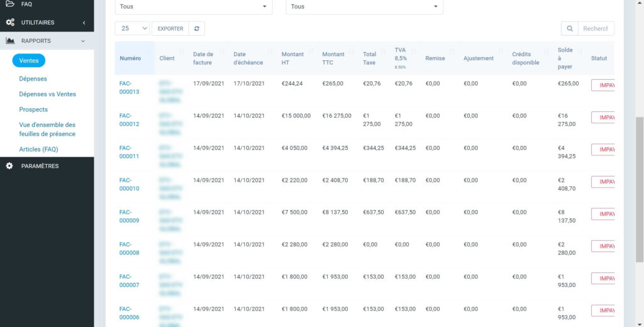Viewport: 644px width, 327px height.
Task: Click the Utilitaires gears icon
Action: point(10,23)
